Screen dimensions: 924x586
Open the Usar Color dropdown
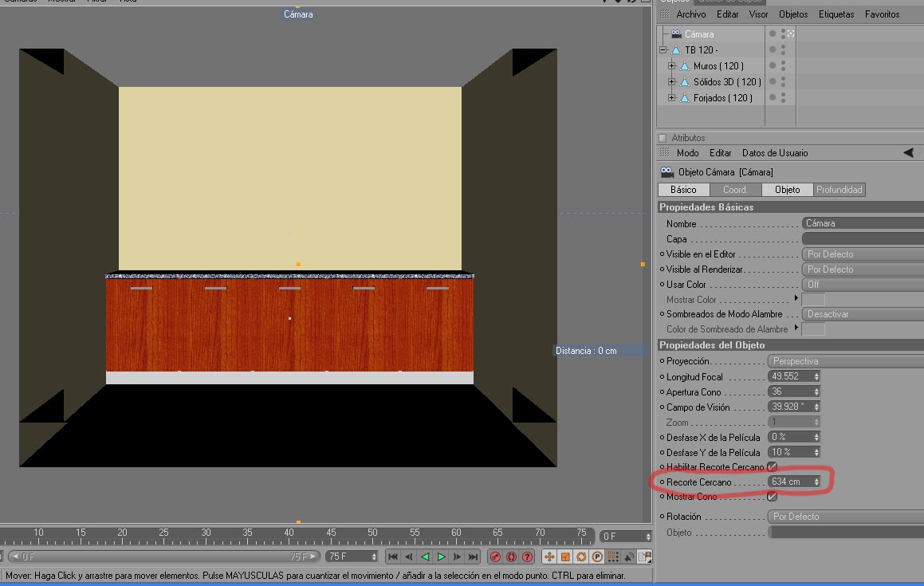click(863, 284)
